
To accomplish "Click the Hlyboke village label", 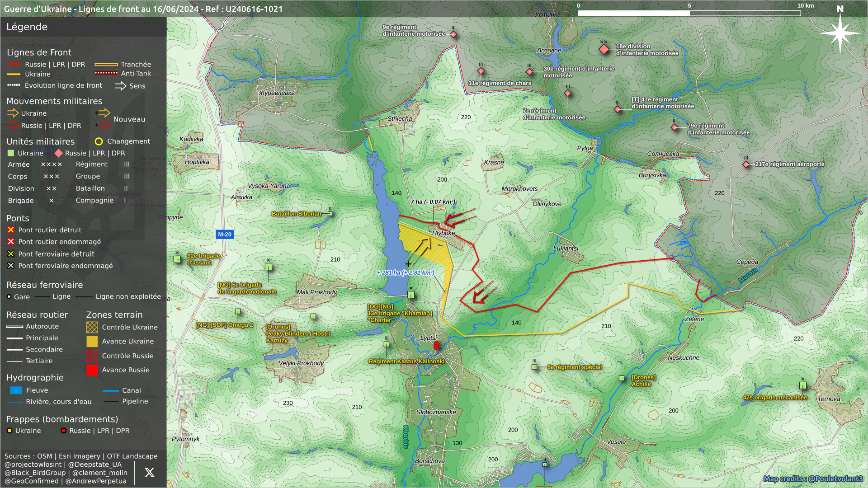I will (443, 233).
